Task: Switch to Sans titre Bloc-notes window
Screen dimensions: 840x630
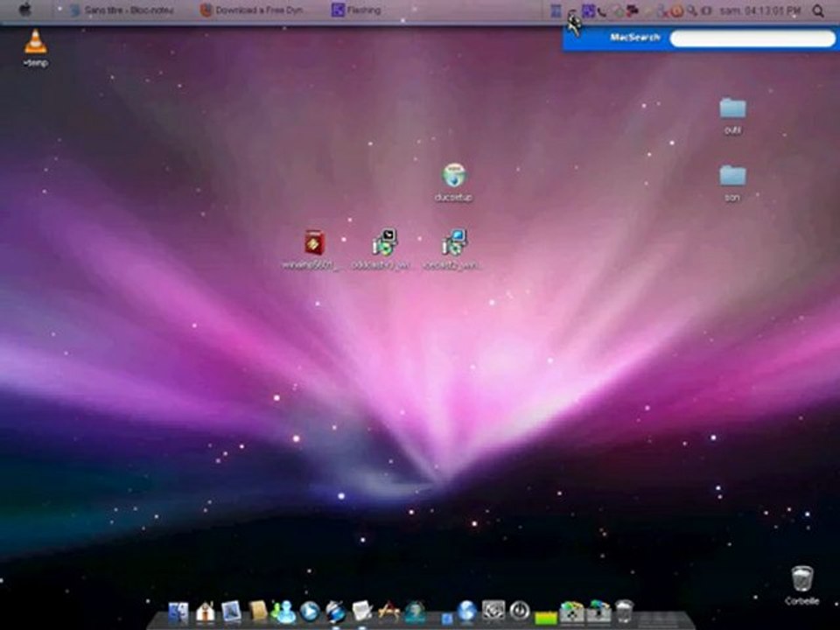Action: [122, 10]
